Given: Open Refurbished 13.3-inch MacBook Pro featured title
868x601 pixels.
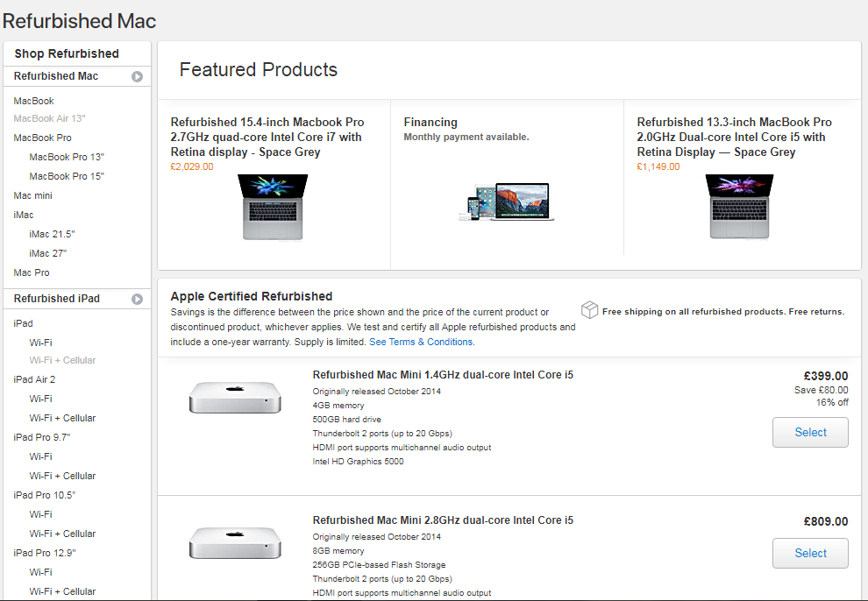Looking at the screenshot, I should tap(734, 138).
